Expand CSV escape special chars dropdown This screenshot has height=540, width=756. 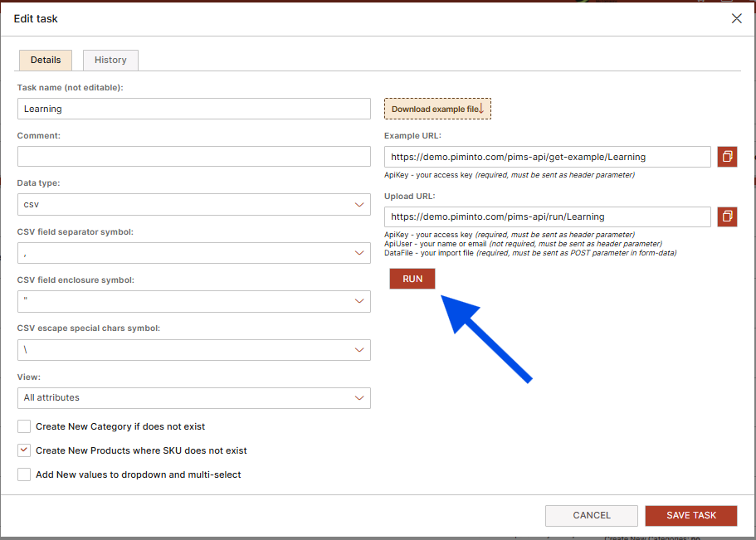pyautogui.click(x=193, y=350)
